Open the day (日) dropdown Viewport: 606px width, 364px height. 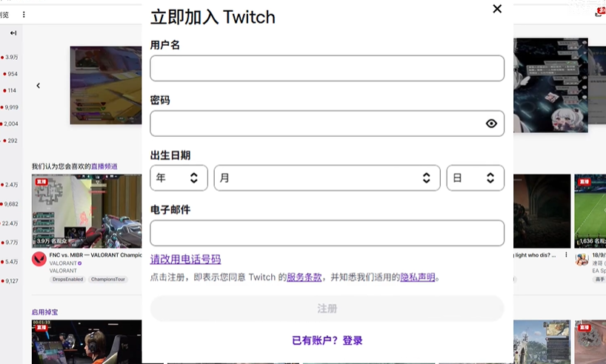click(x=475, y=178)
